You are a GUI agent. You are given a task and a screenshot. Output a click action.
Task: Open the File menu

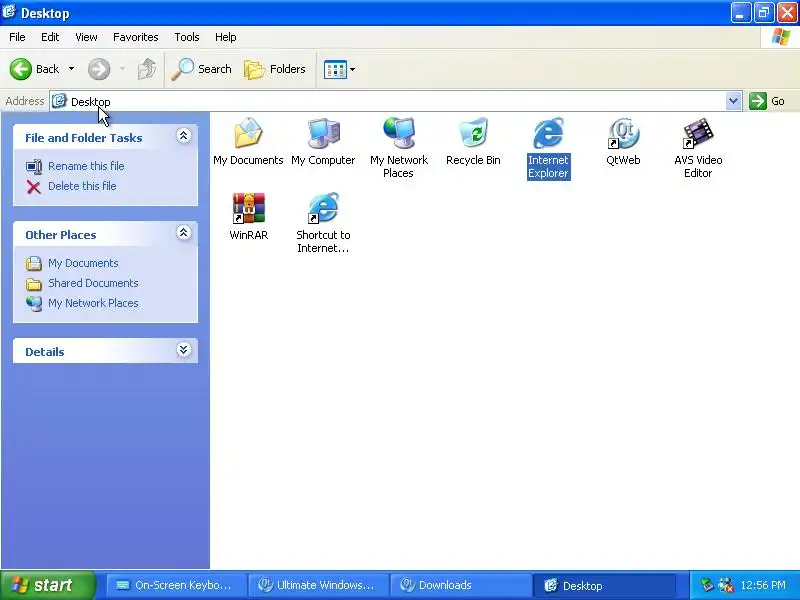(x=17, y=37)
